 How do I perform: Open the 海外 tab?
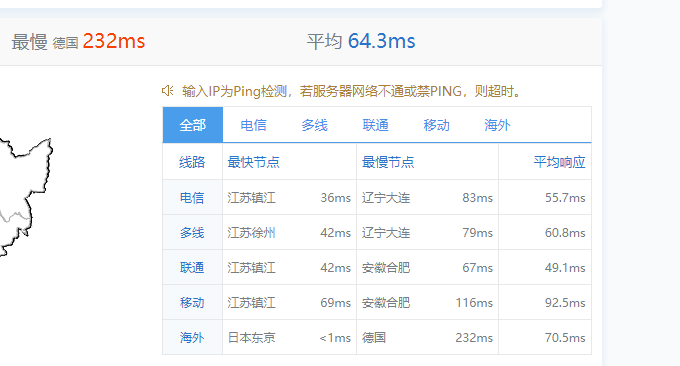coord(497,125)
